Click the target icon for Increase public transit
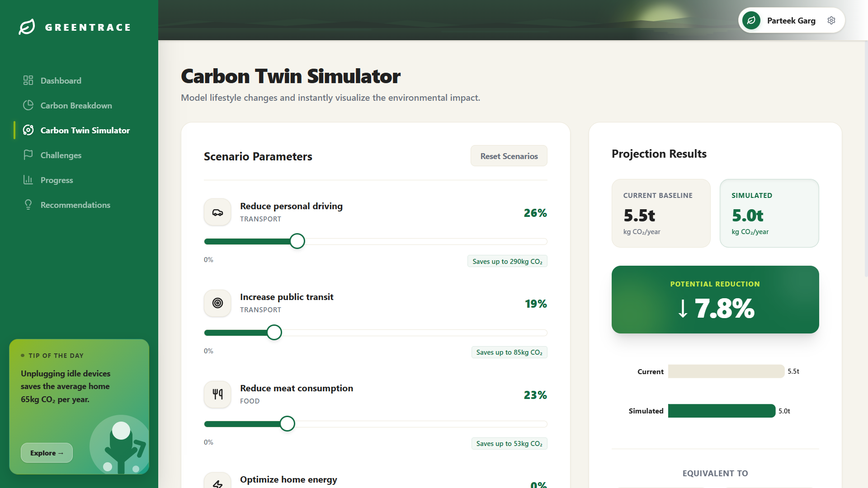 [x=217, y=303]
